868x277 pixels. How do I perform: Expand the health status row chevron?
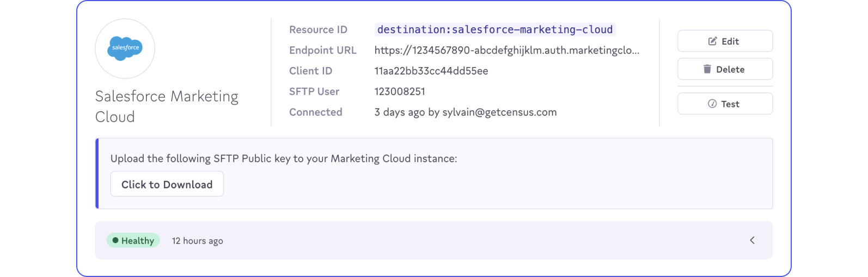[752, 240]
